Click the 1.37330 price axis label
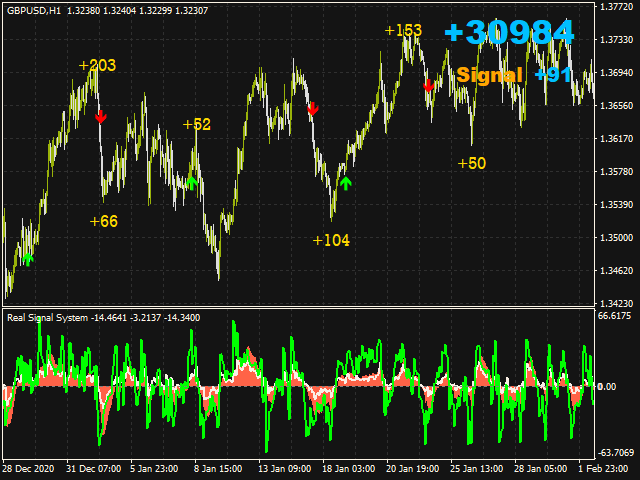The width and height of the screenshot is (640, 480). (616, 39)
